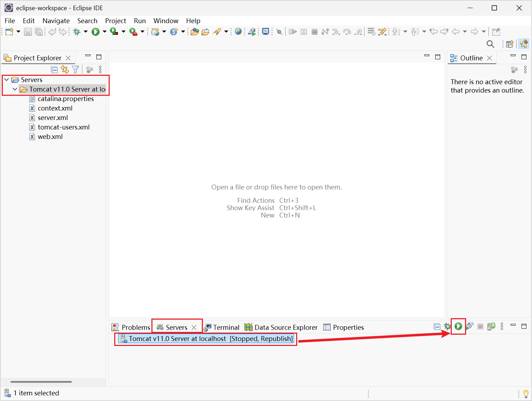This screenshot has height=401, width=532.
Task: Close the Outline view tab
Action: coord(490,58)
